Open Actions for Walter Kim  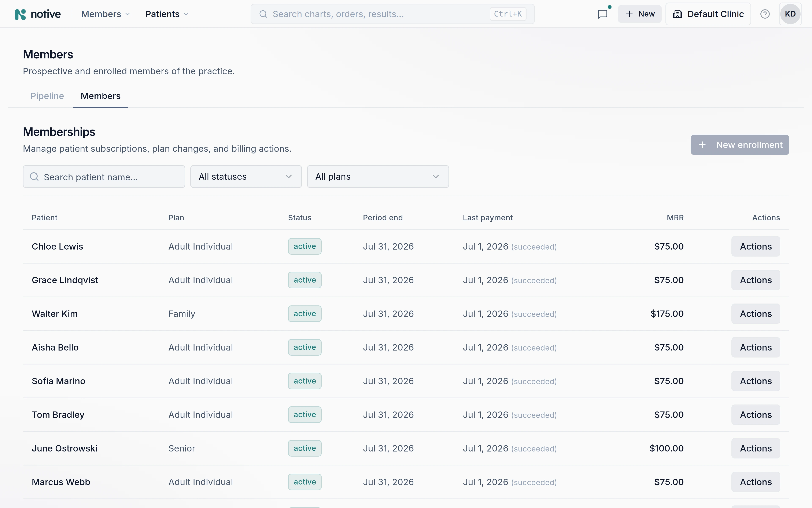pos(756,314)
